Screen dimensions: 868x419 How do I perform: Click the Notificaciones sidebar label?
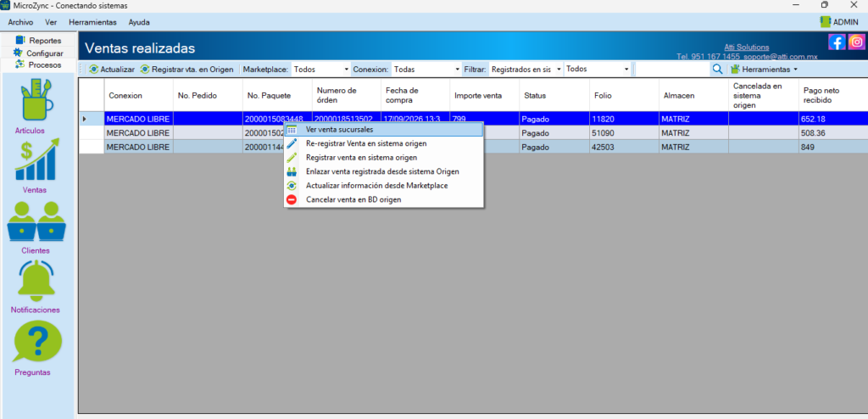click(36, 310)
